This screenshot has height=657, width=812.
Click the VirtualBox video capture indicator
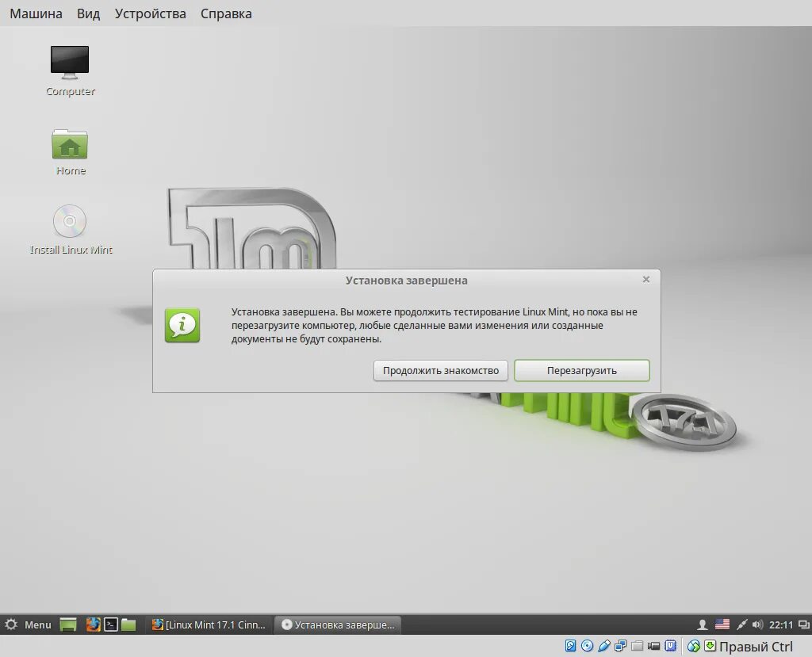[653, 646]
